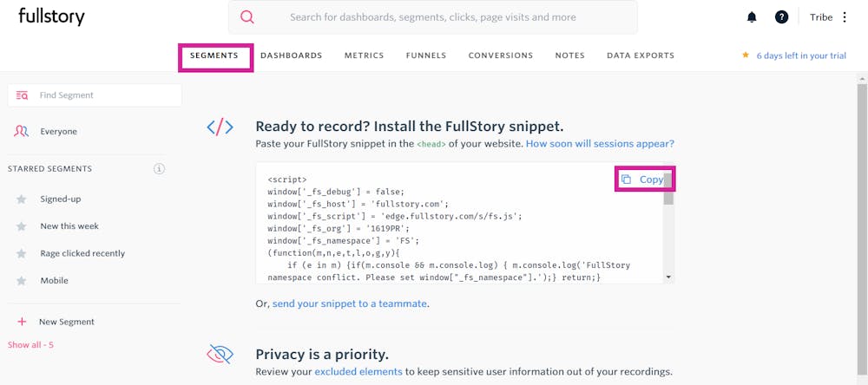This screenshot has width=868, height=385.
Task: Click the plus icon for New Segment
Action: [x=22, y=322]
